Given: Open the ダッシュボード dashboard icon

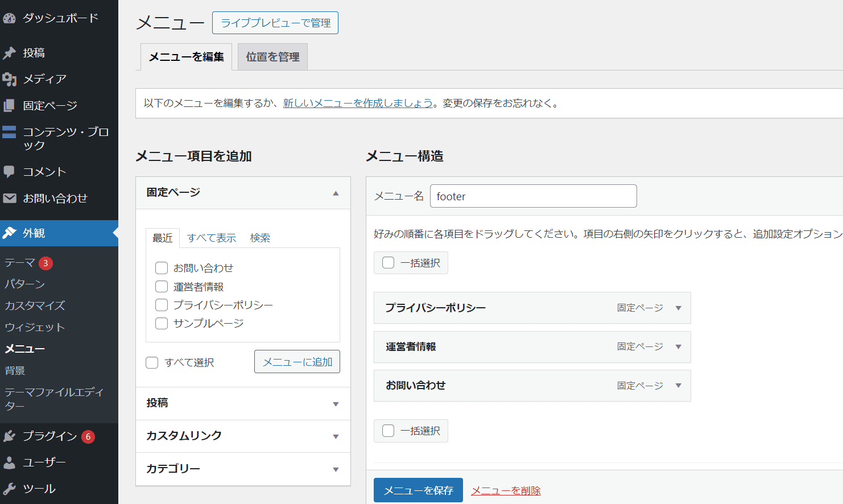Looking at the screenshot, I should pyautogui.click(x=9, y=18).
